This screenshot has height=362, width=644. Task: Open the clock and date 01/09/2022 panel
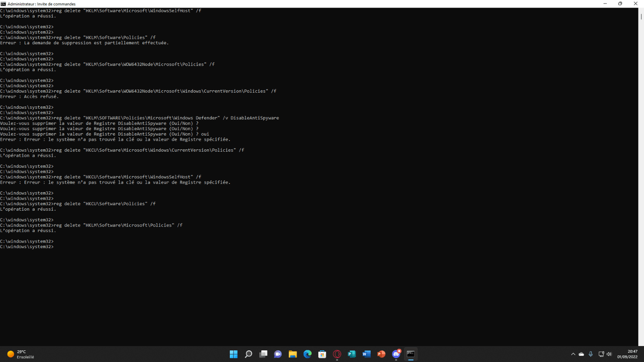(627, 354)
